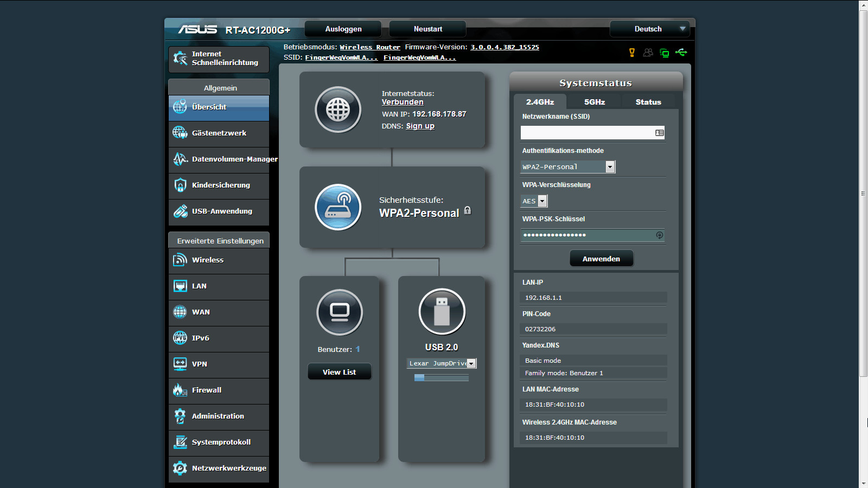
Task: Click the browser vertical scrollbar
Action: click(863, 194)
